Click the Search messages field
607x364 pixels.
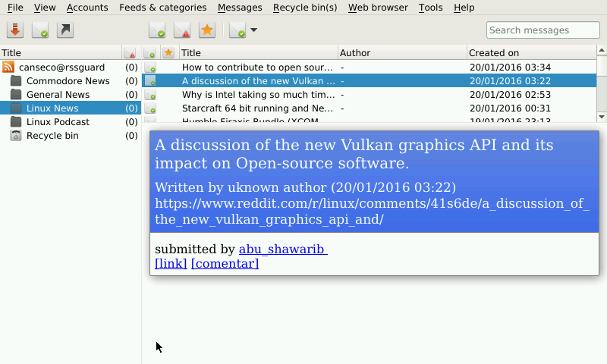click(543, 30)
